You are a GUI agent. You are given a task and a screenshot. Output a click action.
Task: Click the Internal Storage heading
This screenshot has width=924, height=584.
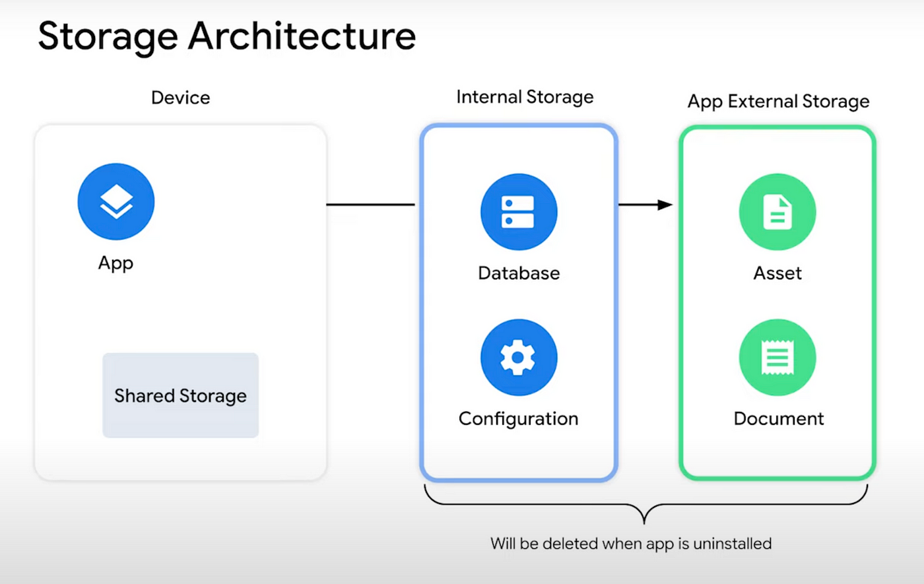[x=525, y=98]
